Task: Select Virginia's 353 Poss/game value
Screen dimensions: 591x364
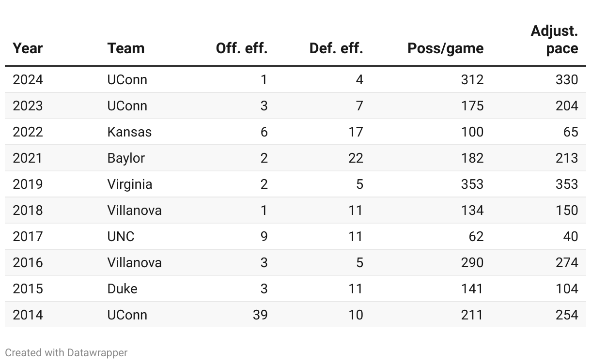Action: 472,184
